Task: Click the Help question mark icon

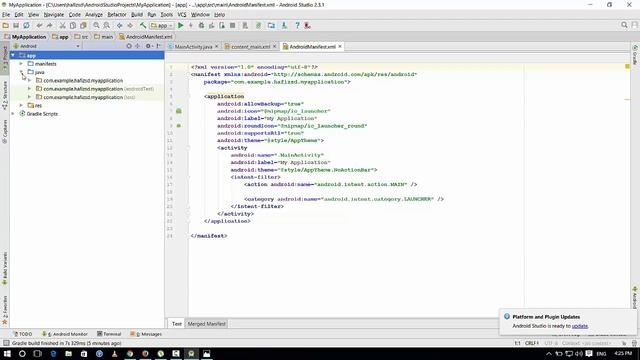Action: coord(297,25)
